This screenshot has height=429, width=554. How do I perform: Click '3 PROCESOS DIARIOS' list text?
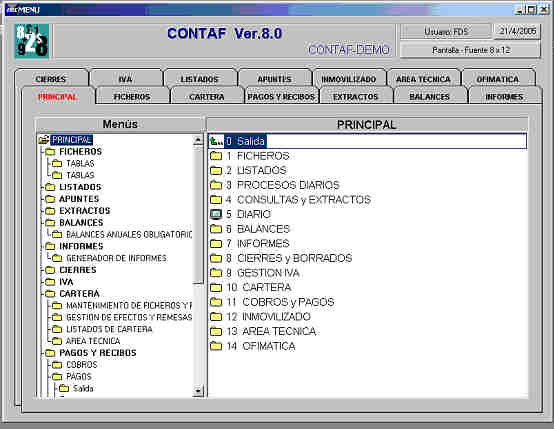[x=283, y=185]
